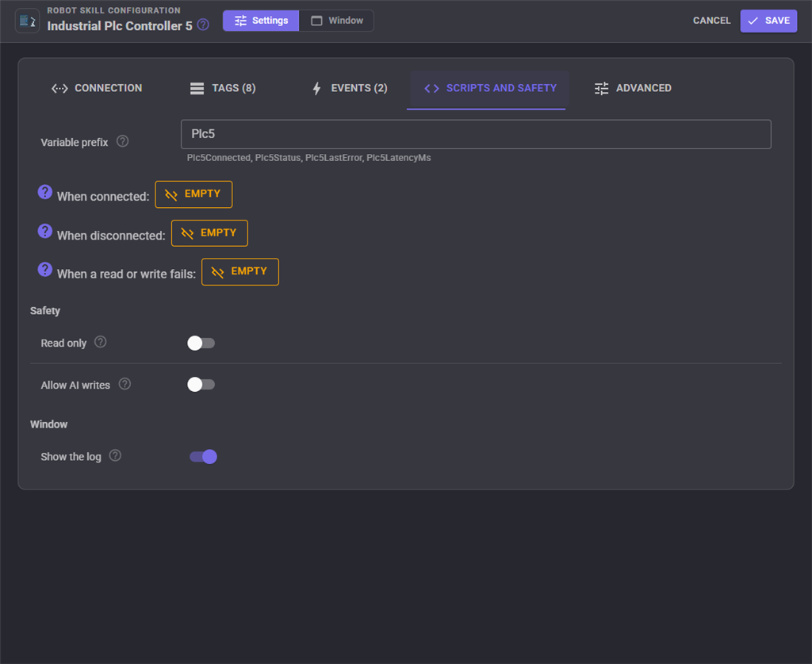The width and height of the screenshot is (812, 664).
Task: Toggle the Read only switch
Action: (x=201, y=343)
